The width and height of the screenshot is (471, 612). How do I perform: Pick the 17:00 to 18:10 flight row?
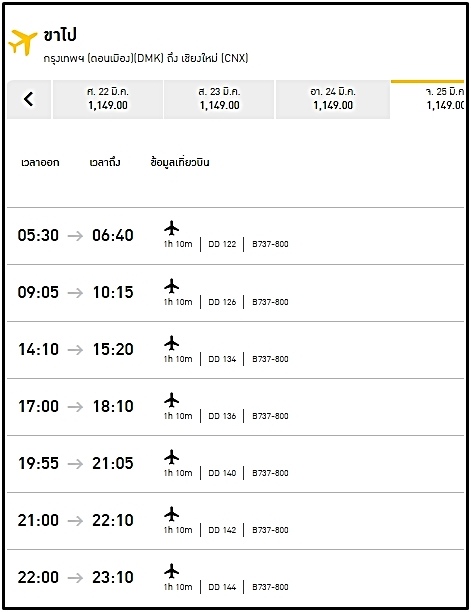(x=235, y=407)
